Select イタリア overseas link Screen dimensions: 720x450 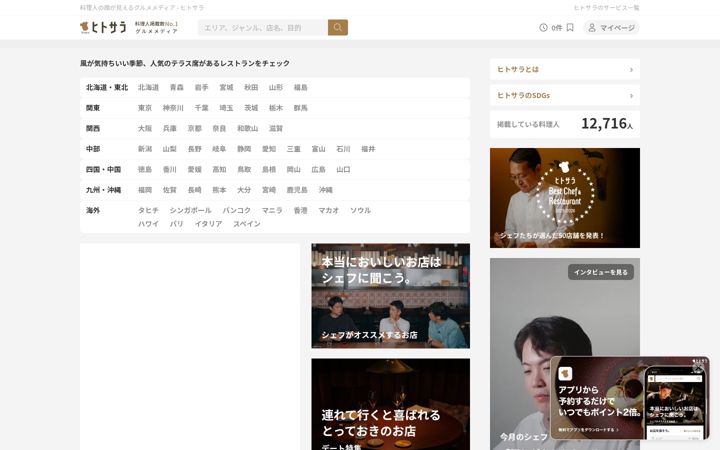pos(208,224)
